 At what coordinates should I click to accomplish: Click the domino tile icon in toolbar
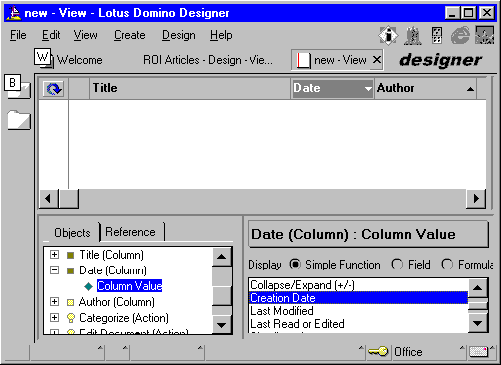point(436,35)
